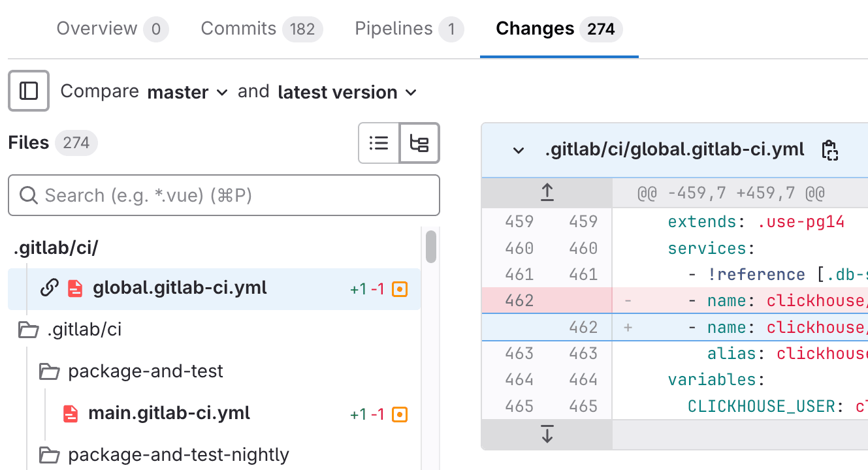
Task: Open the Commits tab
Action: 261,29
